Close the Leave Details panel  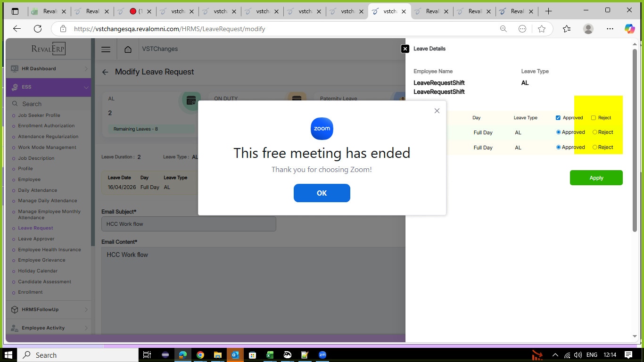coord(405,49)
